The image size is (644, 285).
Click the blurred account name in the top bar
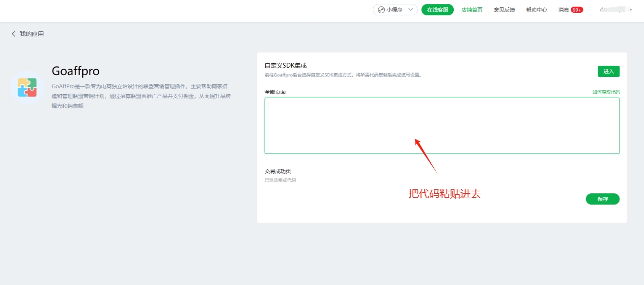613,10
